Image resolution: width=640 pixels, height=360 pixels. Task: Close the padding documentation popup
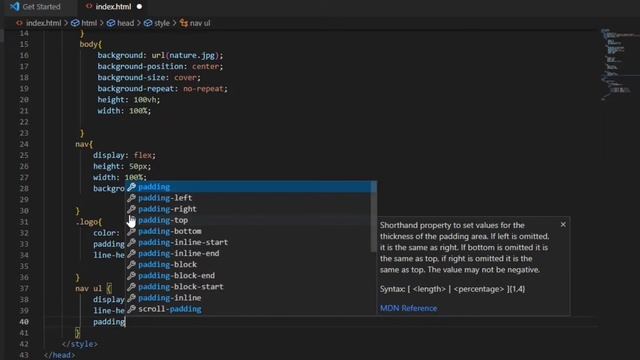(x=563, y=224)
